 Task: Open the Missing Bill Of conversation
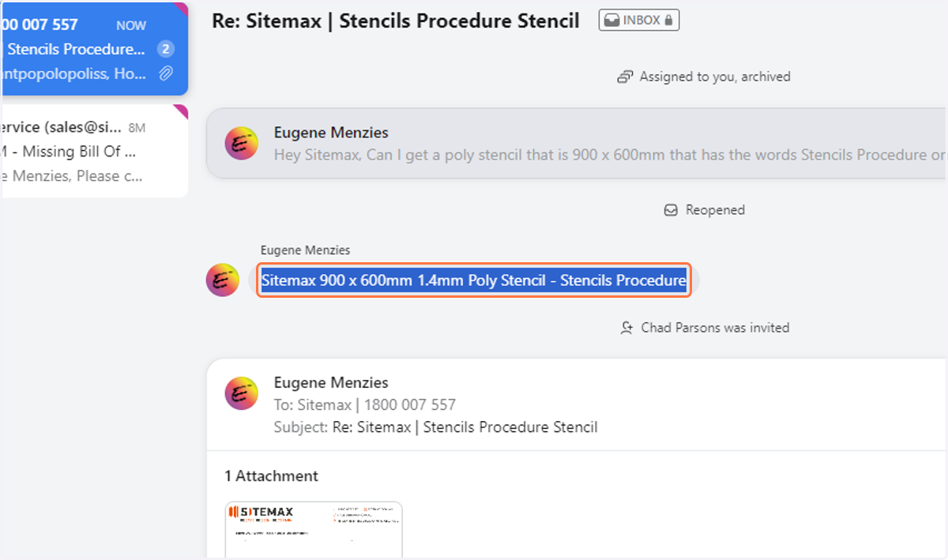pyautogui.click(x=93, y=151)
